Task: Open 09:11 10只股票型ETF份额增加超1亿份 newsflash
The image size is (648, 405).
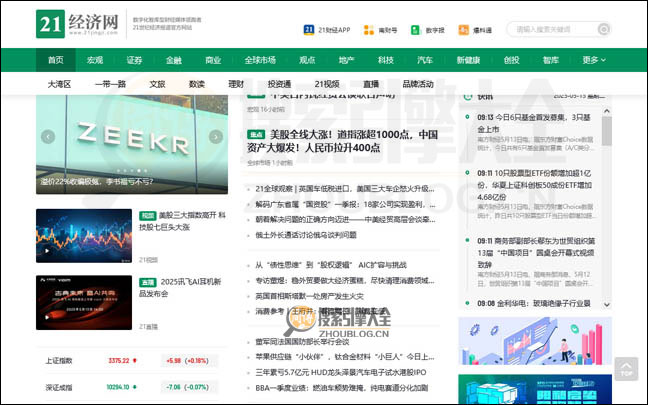Action: [535, 185]
